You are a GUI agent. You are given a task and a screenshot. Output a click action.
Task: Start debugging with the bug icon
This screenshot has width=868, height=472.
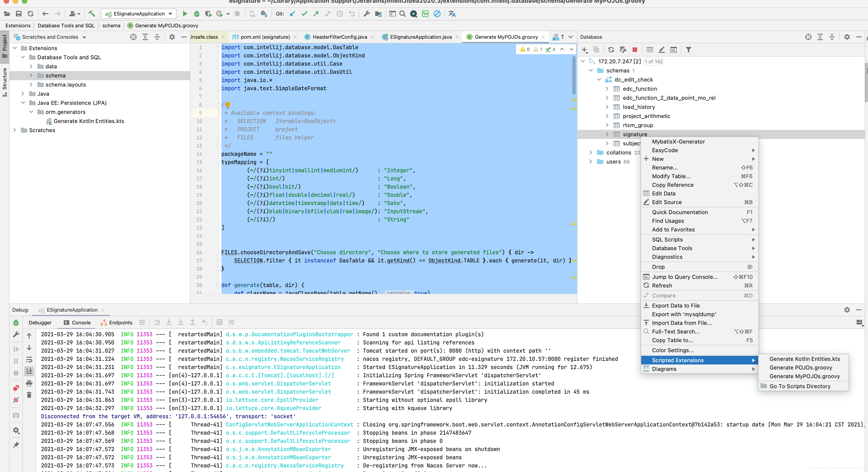197,14
